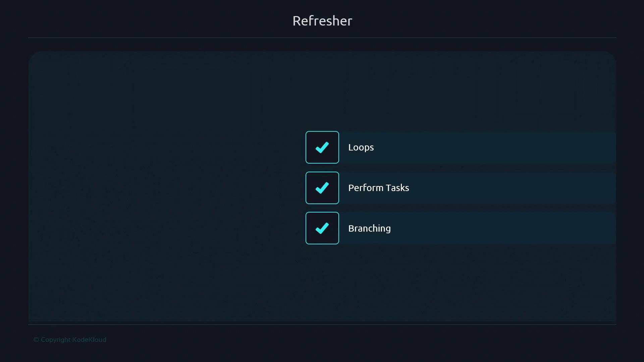
Task: Click the word Copyright in the footer
Action: point(56,340)
